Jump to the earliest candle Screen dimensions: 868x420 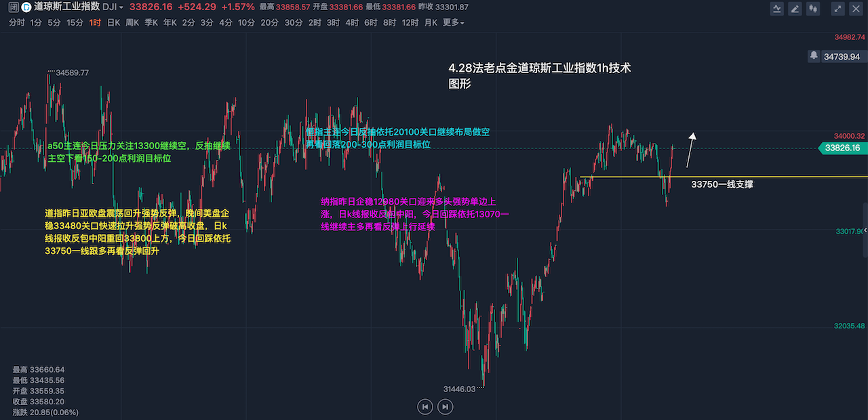425,406
